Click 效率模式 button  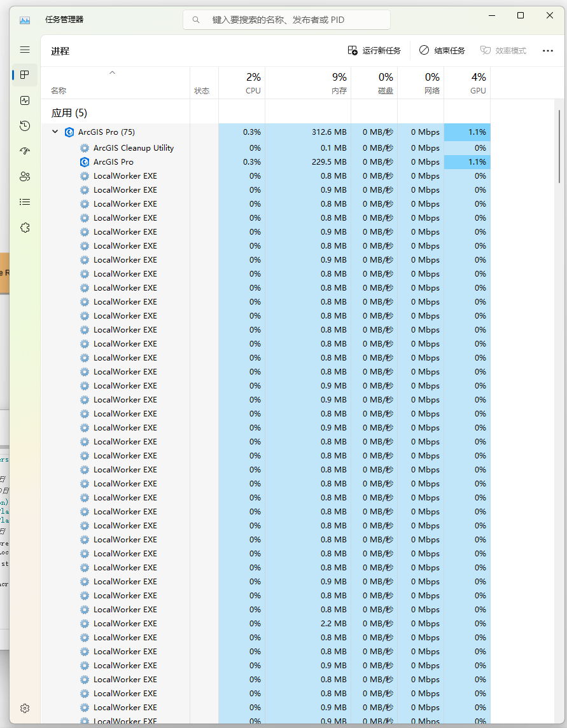click(503, 51)
